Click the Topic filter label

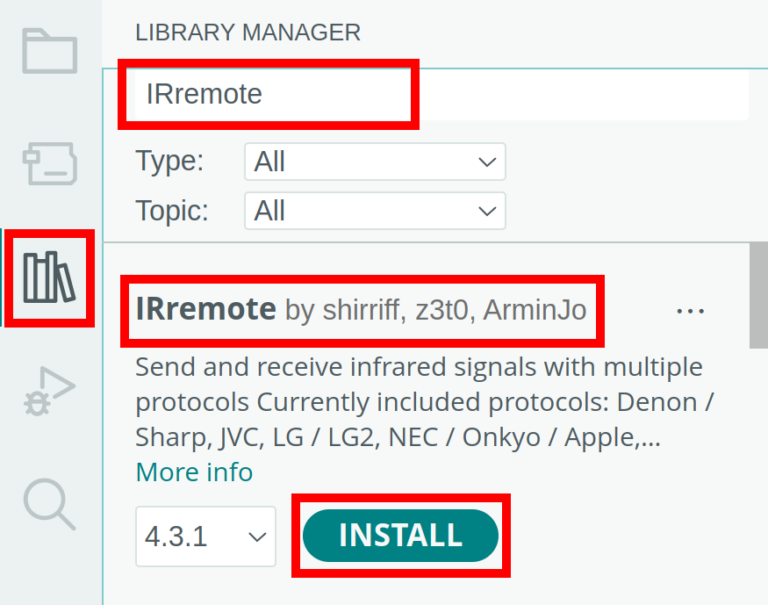[172, 211]
